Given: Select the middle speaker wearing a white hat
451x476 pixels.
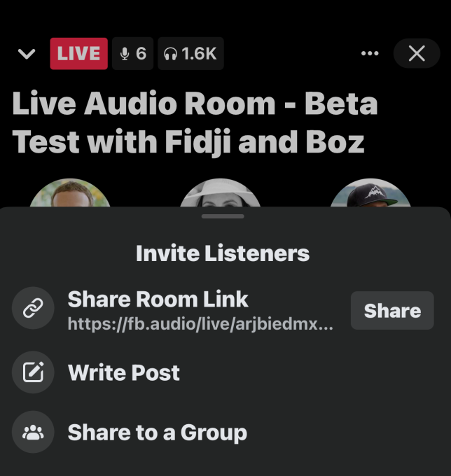Looking at the screenshot, I should click(x=220, y=194).
